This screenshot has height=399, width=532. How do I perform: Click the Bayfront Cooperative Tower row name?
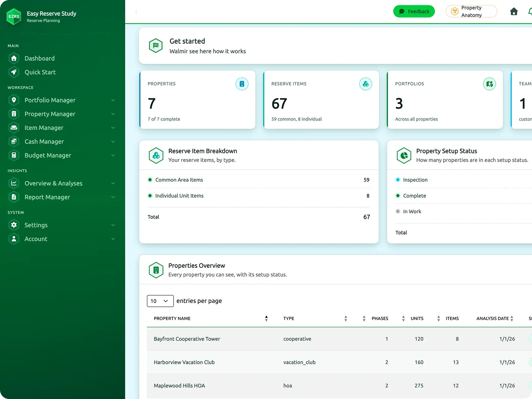coord(187,339)
